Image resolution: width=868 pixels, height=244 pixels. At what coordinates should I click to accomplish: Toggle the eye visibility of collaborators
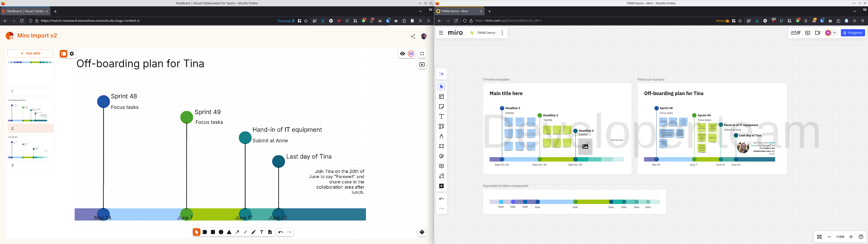click(x=402, y=54)
